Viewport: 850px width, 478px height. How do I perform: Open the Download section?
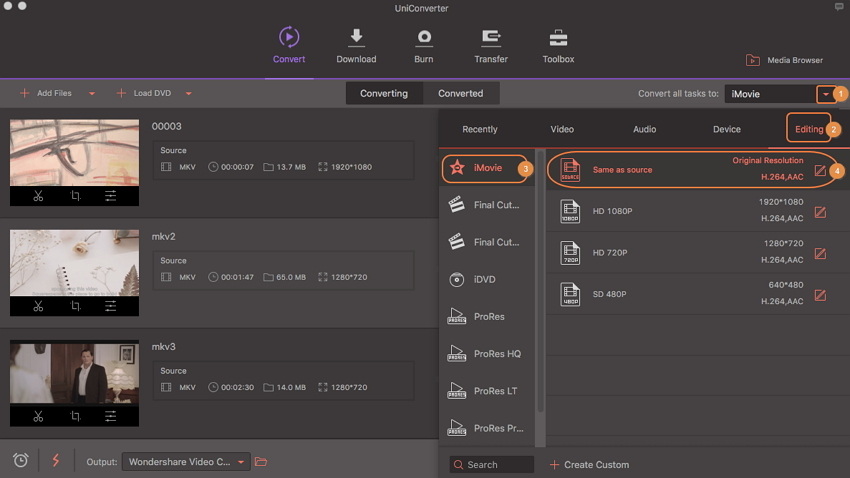pyautogui.click(x=356, y=45)
